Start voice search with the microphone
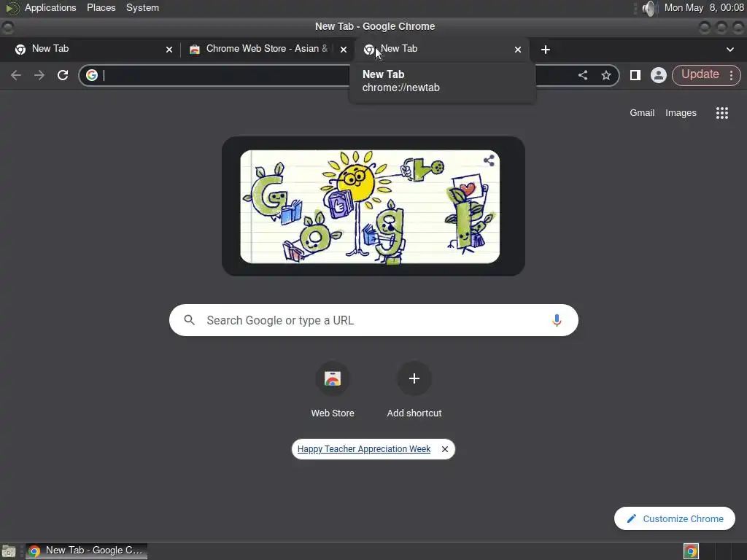 pos(557,320)
